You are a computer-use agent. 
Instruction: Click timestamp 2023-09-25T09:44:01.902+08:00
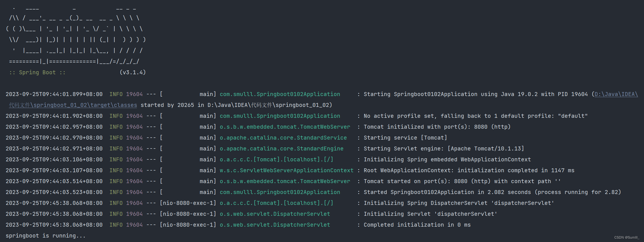54,116
